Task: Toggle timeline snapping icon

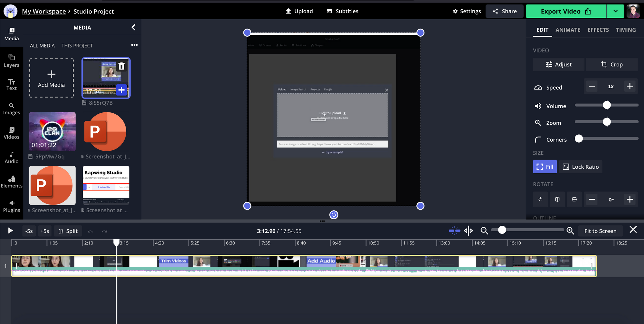Action: [454, 230]
